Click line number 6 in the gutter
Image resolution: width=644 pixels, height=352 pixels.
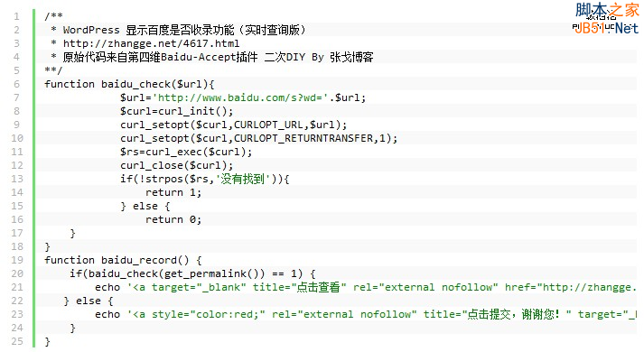point(16,84)
